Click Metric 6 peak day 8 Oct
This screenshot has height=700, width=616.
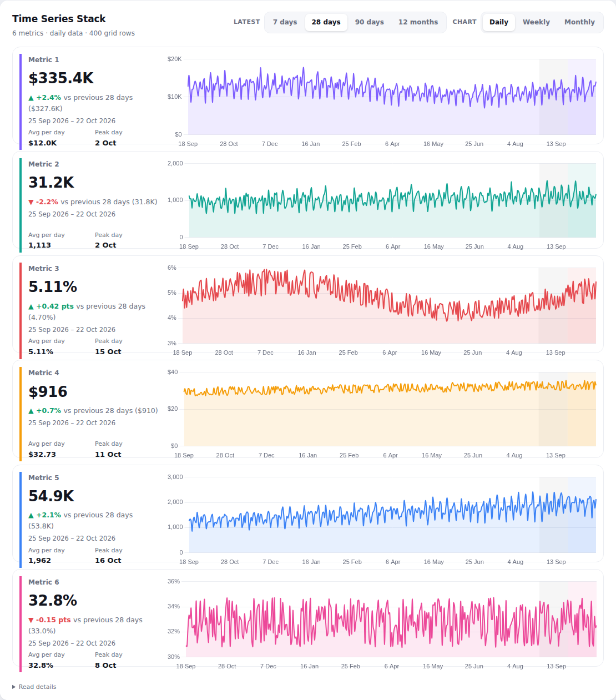pos(105,665)
